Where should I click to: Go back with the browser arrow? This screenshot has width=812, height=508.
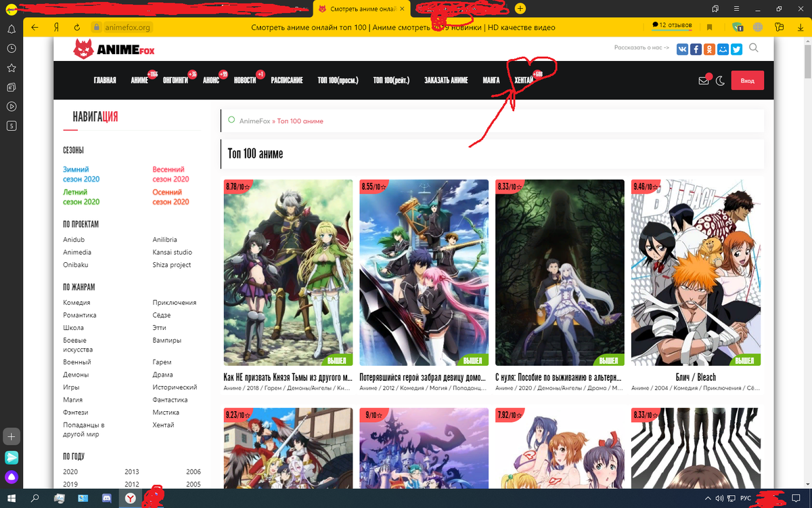click(x=35, y=27)
